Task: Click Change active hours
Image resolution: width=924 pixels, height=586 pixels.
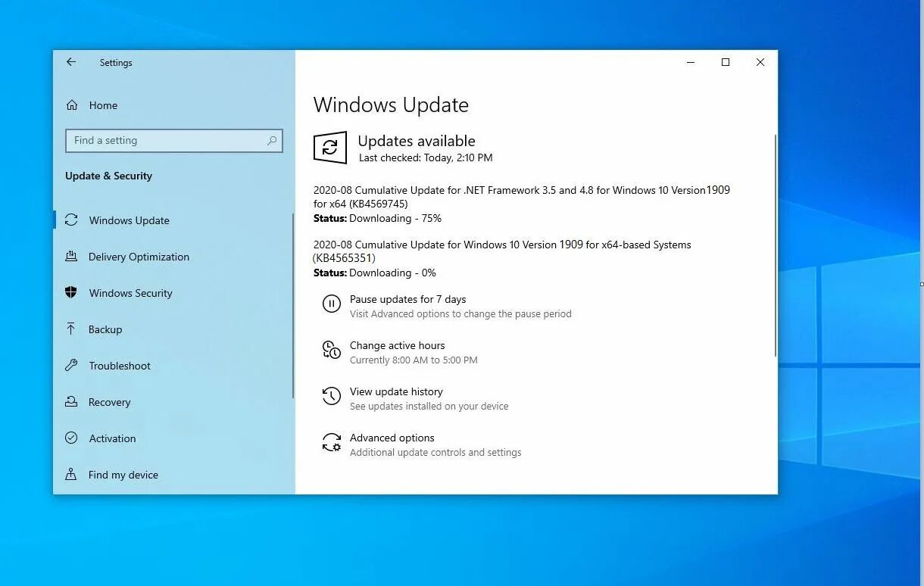Action: click(397, 345)
